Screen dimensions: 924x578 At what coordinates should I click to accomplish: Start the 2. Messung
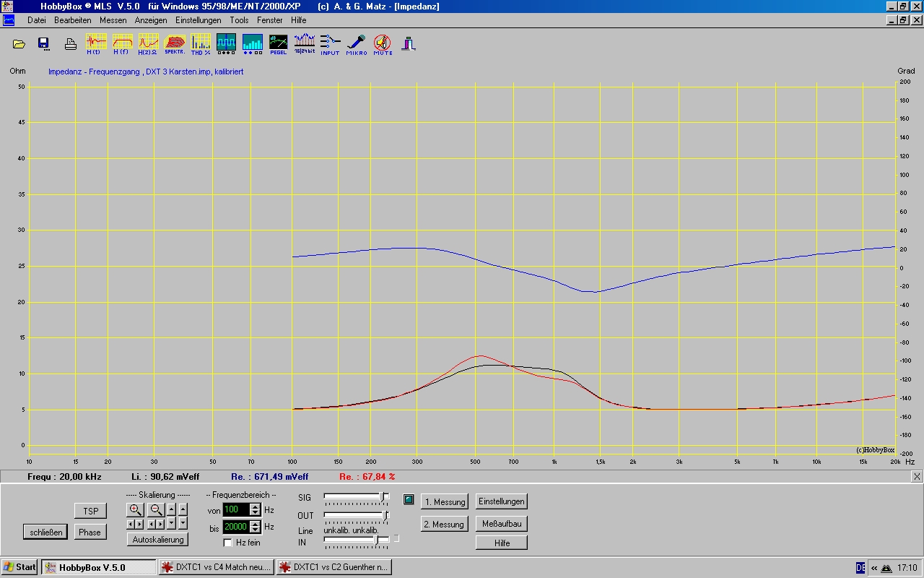pos(445,525)
